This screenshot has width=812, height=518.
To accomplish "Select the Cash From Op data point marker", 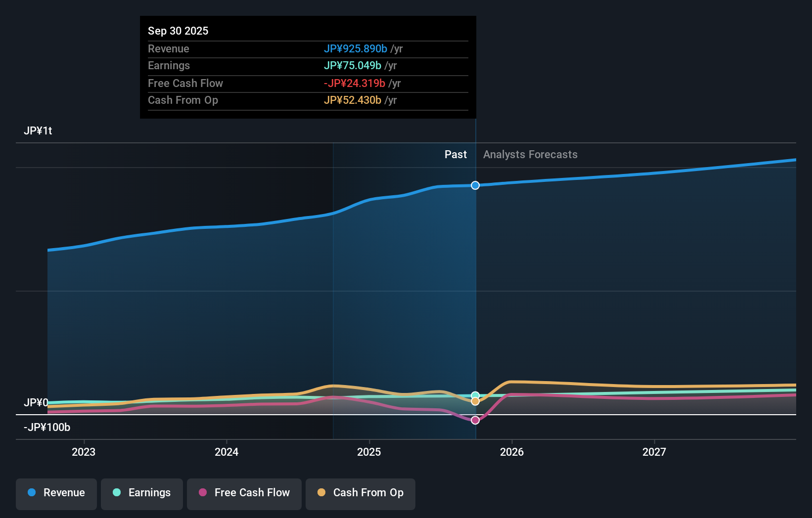I will tap(475, 401).
